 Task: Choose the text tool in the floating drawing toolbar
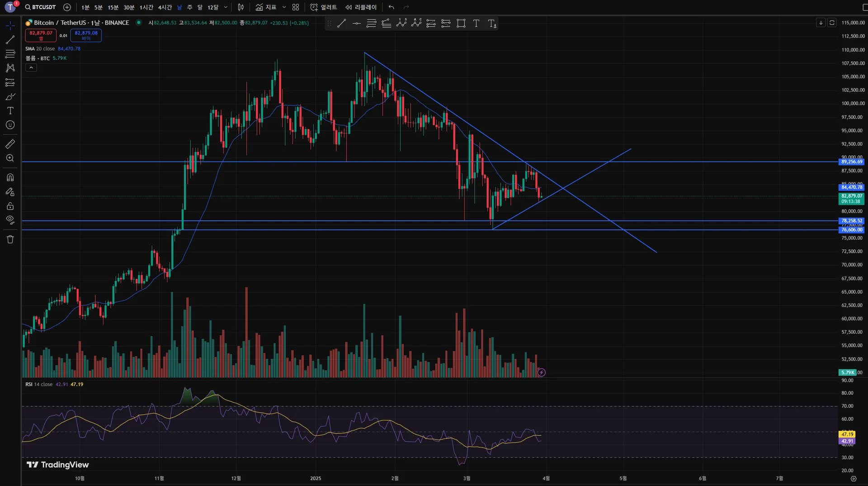click(x=476, y=24)
